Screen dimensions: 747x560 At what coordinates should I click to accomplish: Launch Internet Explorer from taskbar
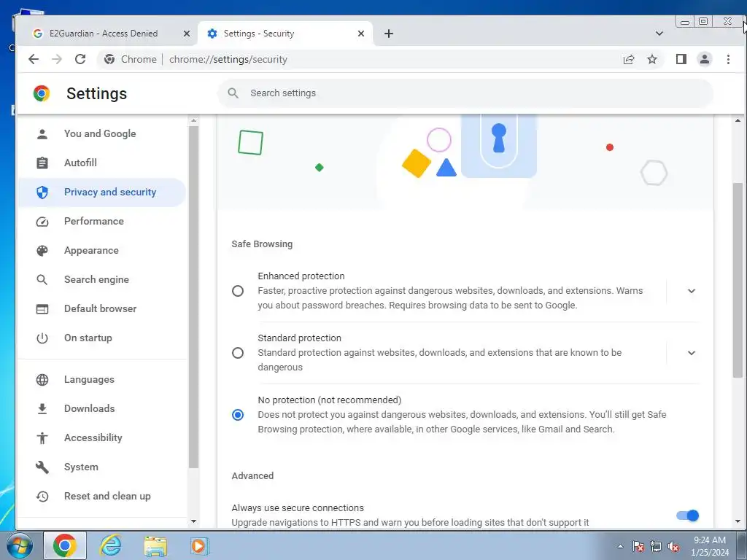click(x=111, y=545)
